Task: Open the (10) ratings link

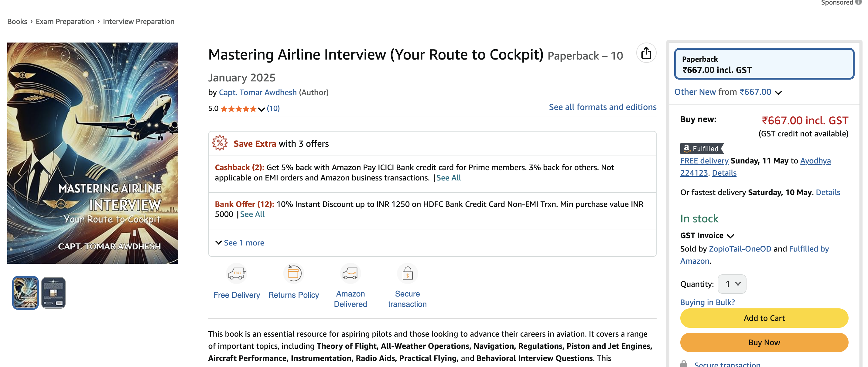Action: tap(273, 108)
